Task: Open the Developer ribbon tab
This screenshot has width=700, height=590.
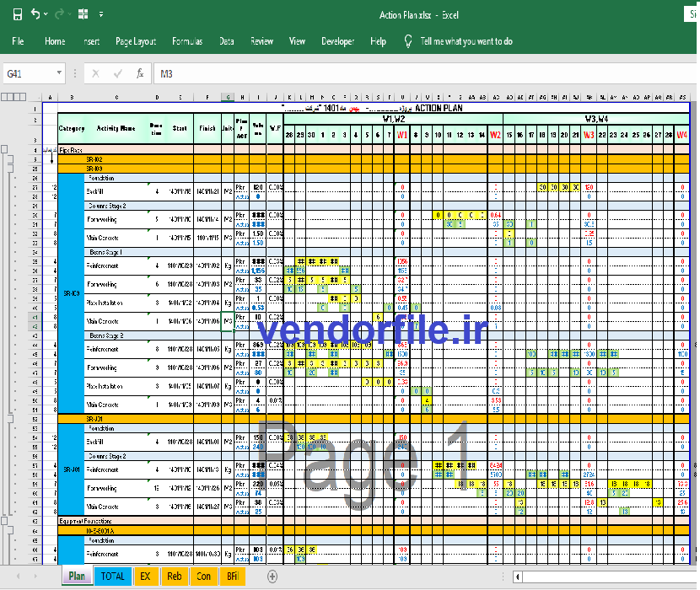Action: click(x=338, y=41)
